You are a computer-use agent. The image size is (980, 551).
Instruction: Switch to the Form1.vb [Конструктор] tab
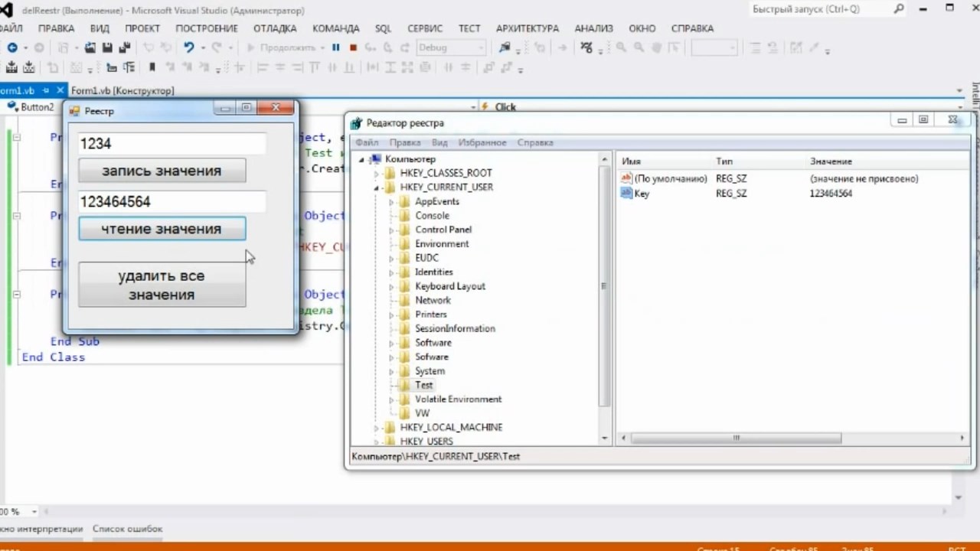[x=122, y=90]
